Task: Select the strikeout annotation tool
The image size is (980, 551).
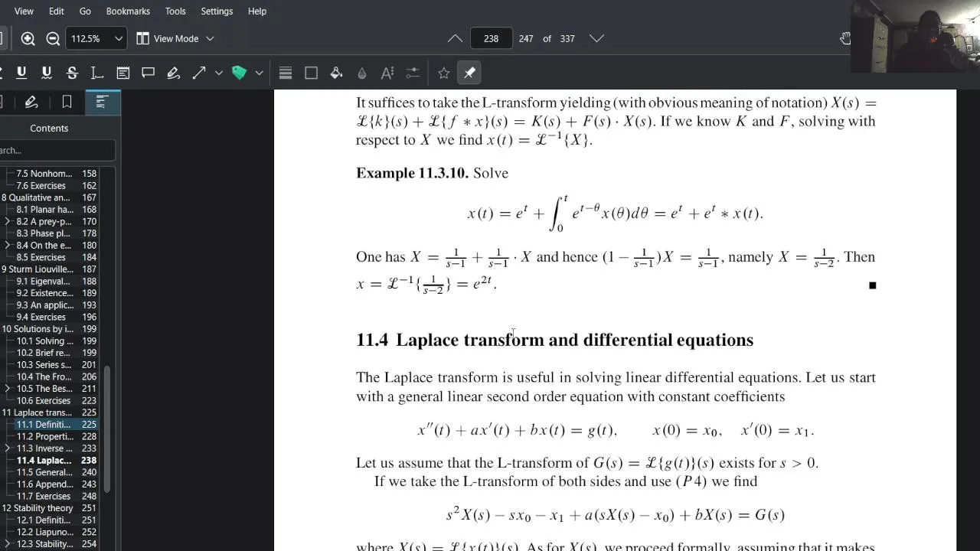Action: click(72, 73)
